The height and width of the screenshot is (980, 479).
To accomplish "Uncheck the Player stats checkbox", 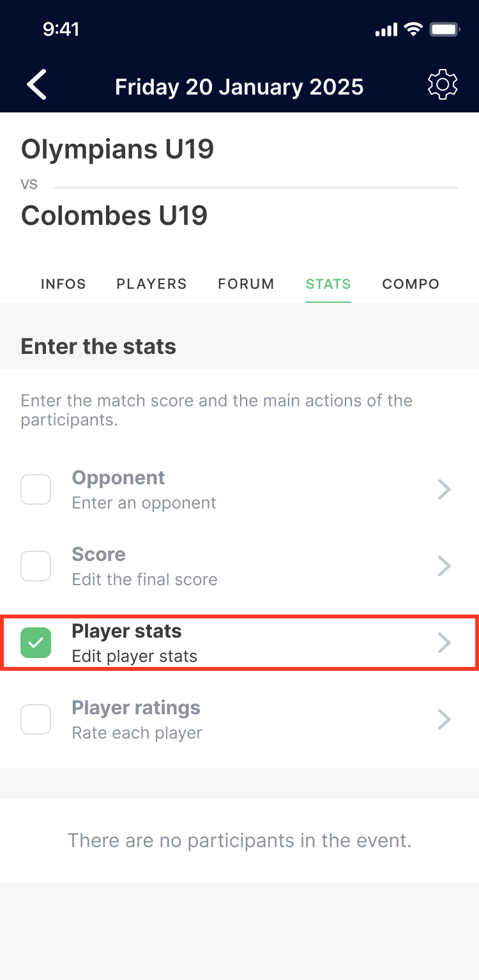I will (x=36, y=643).
